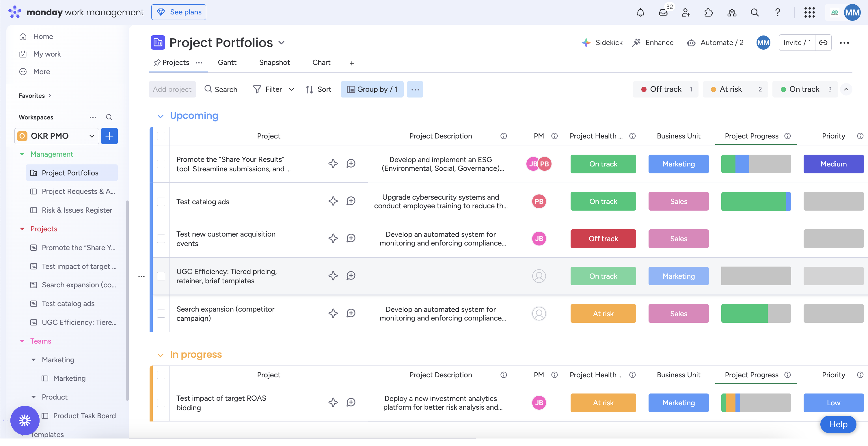
Task: Collapse the status summary chevron
Action: coord(846,89)
